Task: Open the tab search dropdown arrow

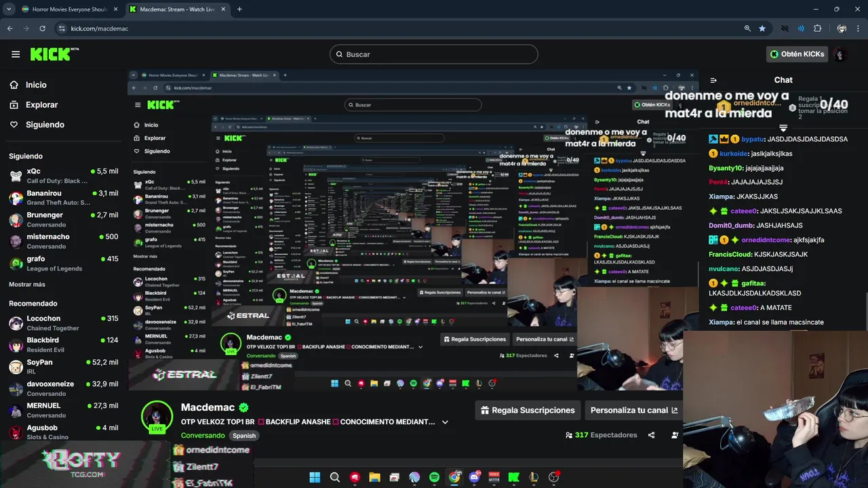Action: click(9, 9)
